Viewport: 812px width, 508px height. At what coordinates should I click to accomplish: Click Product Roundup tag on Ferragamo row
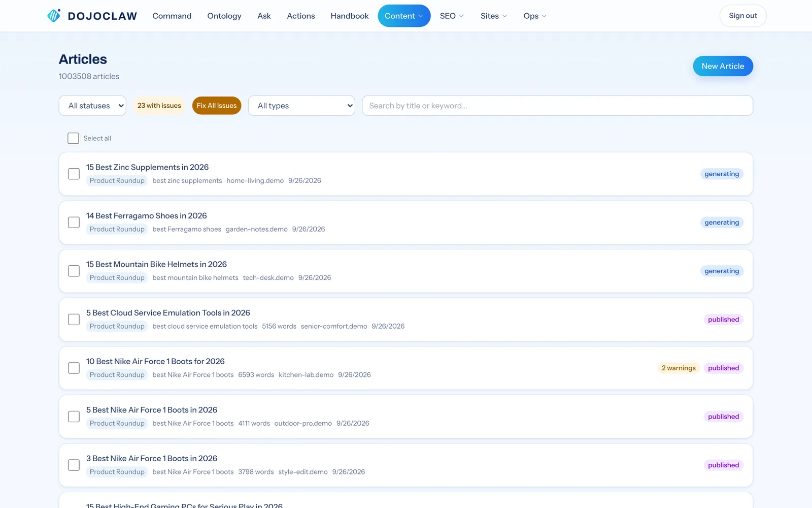pyautogui.click(x=117, y=229)
